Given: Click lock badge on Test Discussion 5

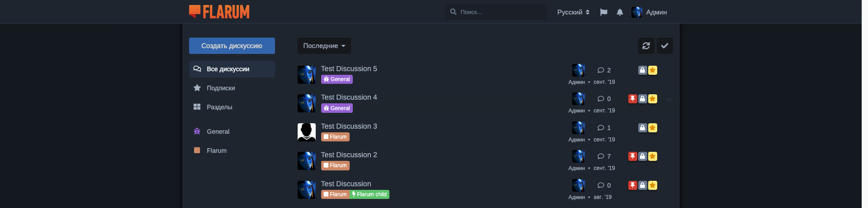Looking at the screenshot, I should (x=642, y=70).
